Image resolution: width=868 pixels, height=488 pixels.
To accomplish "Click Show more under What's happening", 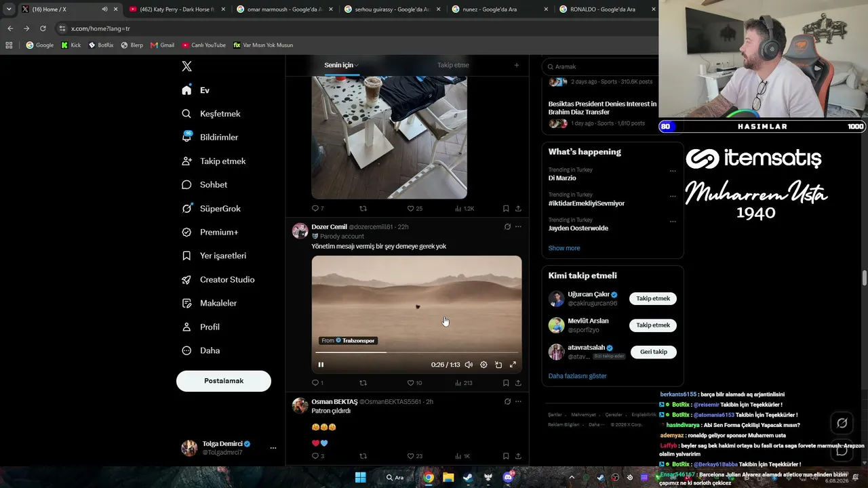I will [564, 248].
